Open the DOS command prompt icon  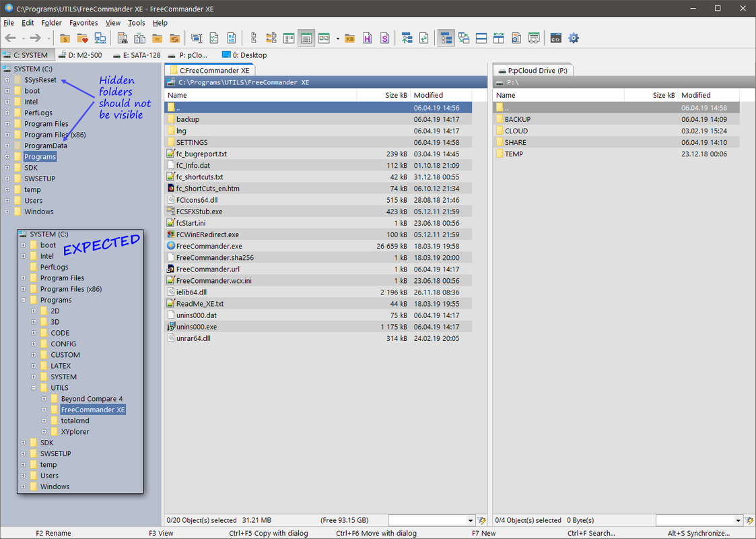click(x=556, y=38)
